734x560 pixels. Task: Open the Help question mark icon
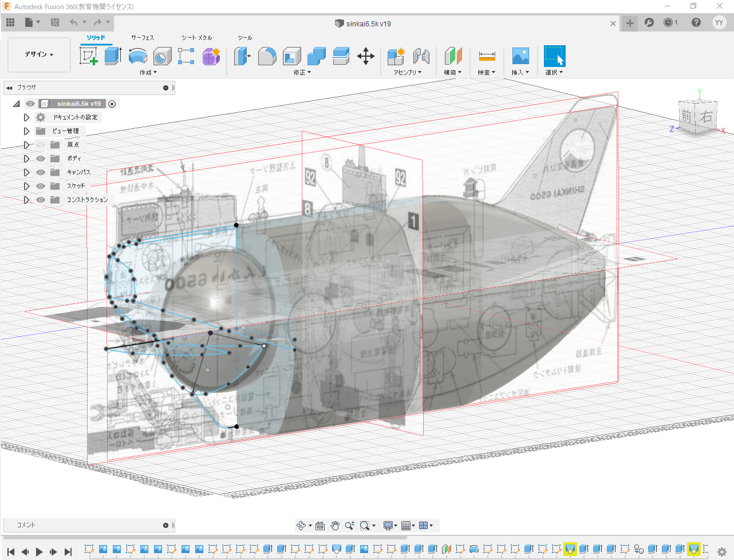pyautogui.click(x=696, y=22)
